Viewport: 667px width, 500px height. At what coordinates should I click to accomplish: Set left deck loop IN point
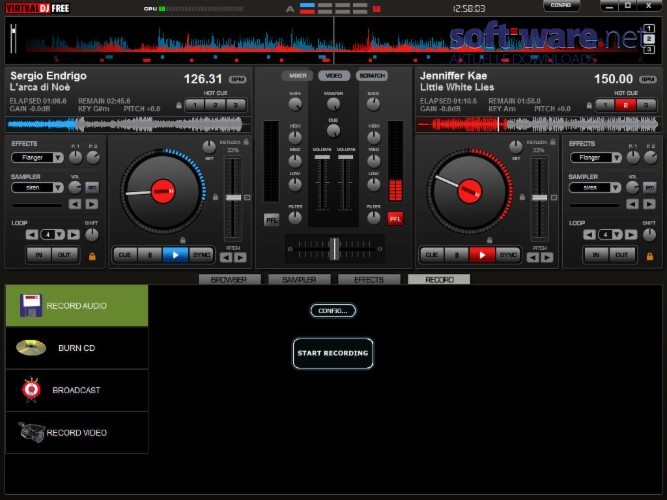[39, 254]
